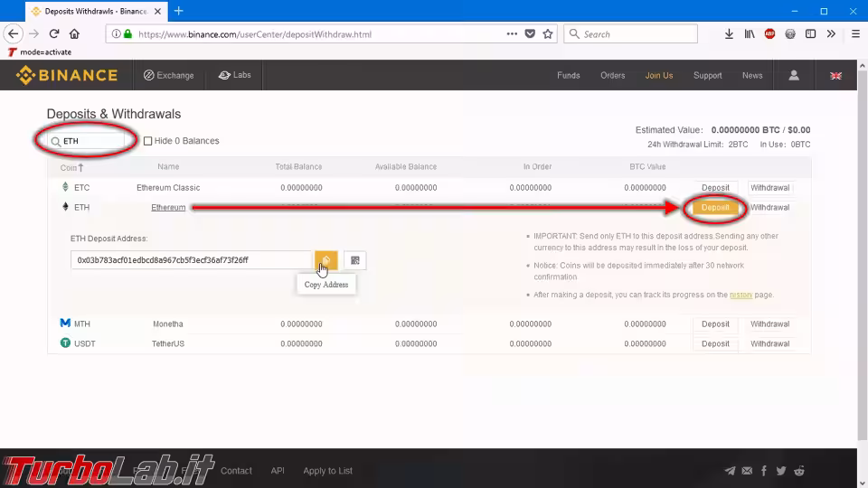Open new browser tab plus
This screenshot has width=868, height=488.
click(x=178, y=11)
